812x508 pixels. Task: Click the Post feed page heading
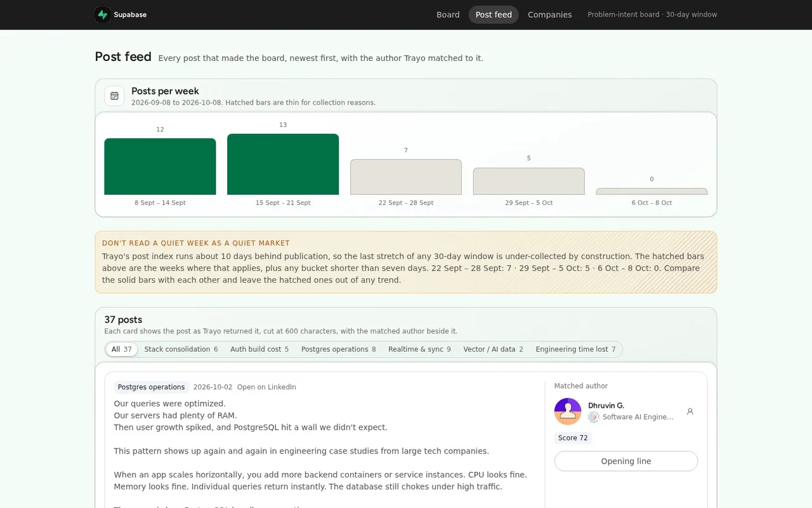[123, 57]
